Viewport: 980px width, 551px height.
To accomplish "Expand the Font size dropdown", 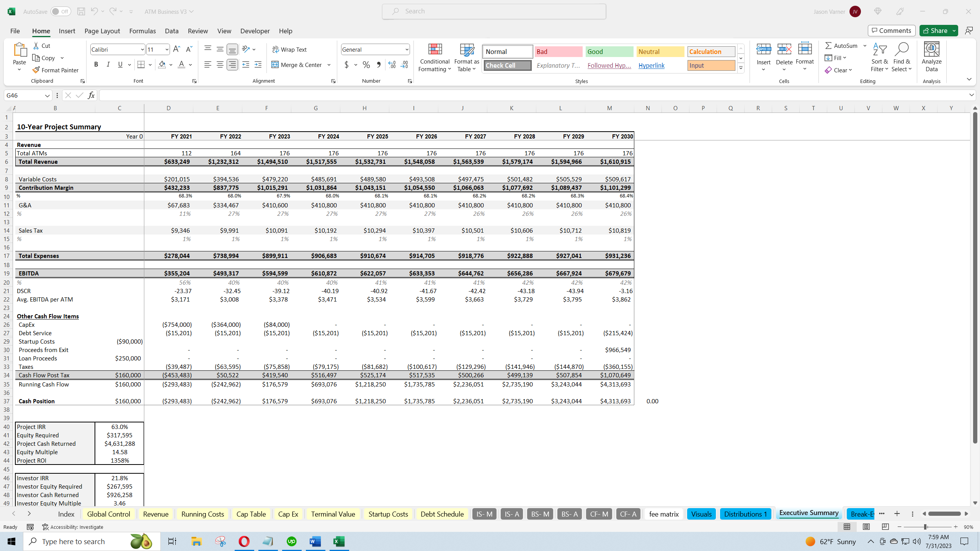I will coord(167,49).
